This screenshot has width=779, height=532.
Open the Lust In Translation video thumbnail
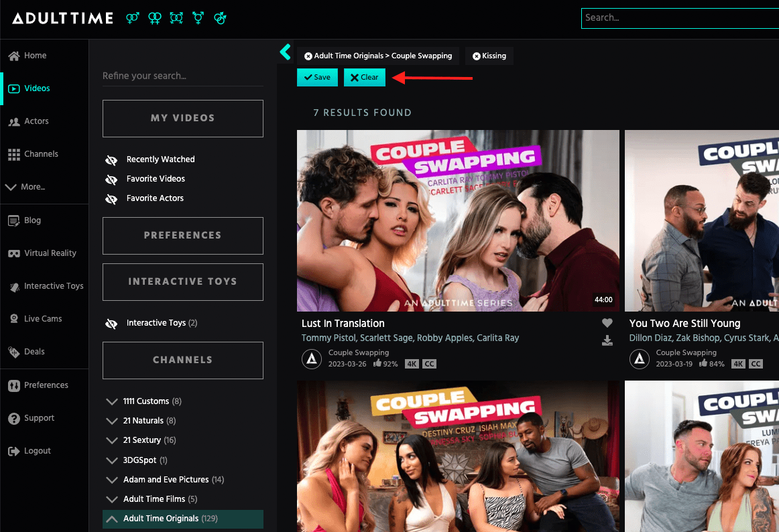pyautogui.click(x=458, y=221)
